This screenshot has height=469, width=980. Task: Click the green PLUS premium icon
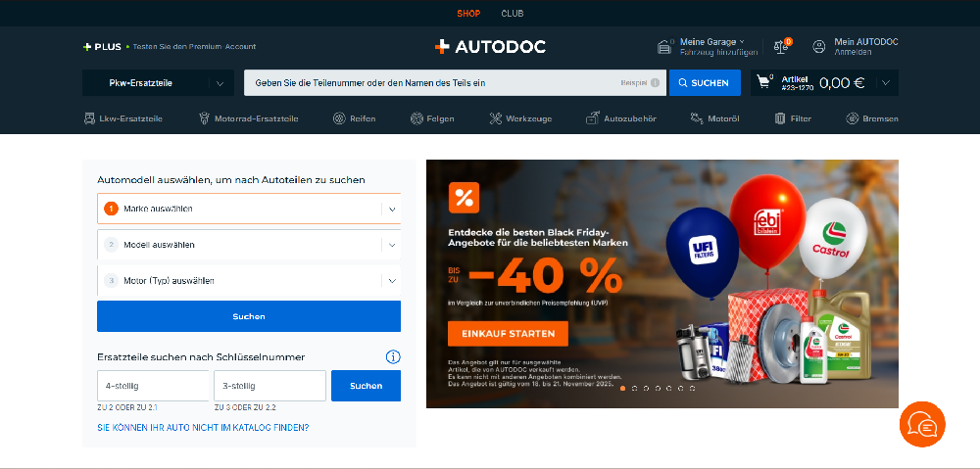87,46
